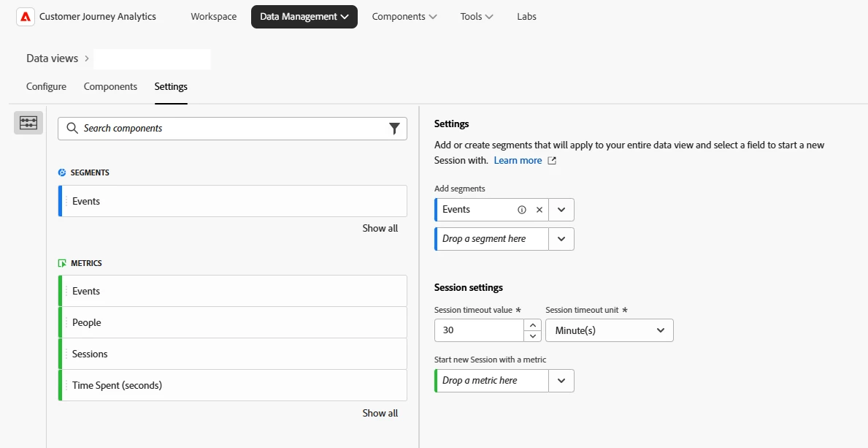Image resolution: width=868 pixels, height=448 pixels.
Task: Open the Learn more link
Action: tap(518, 161)
